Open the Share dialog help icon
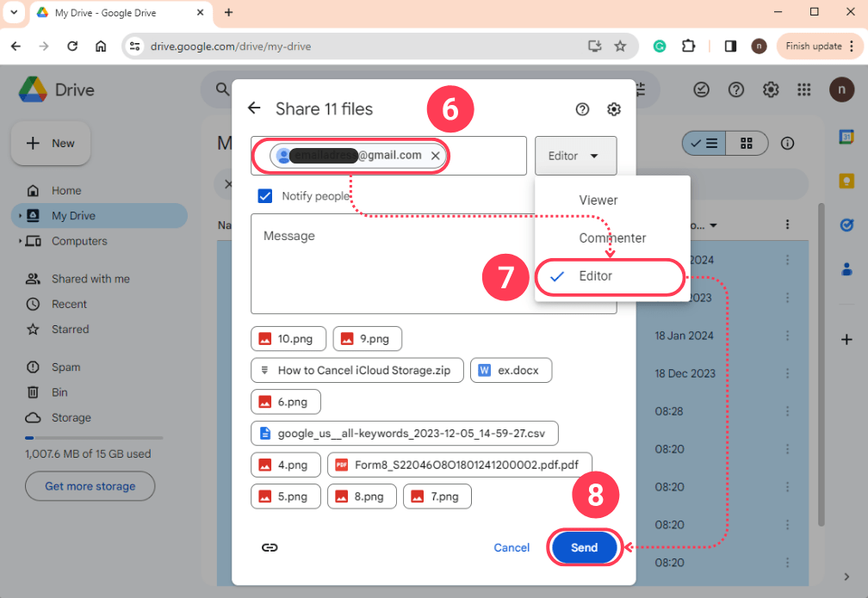 (583, 109)
